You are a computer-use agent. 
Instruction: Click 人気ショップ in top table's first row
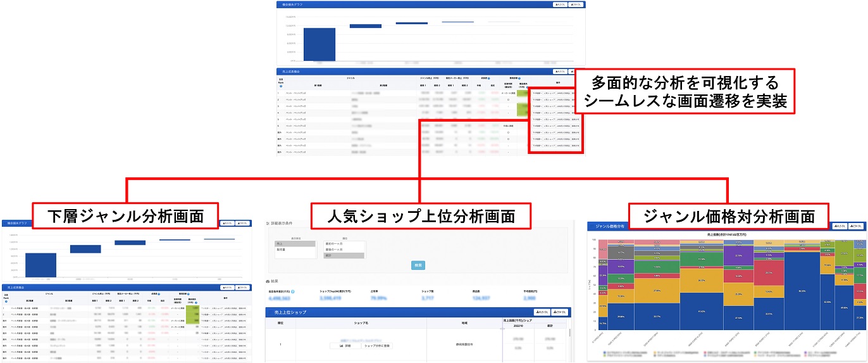coord(550,92)
